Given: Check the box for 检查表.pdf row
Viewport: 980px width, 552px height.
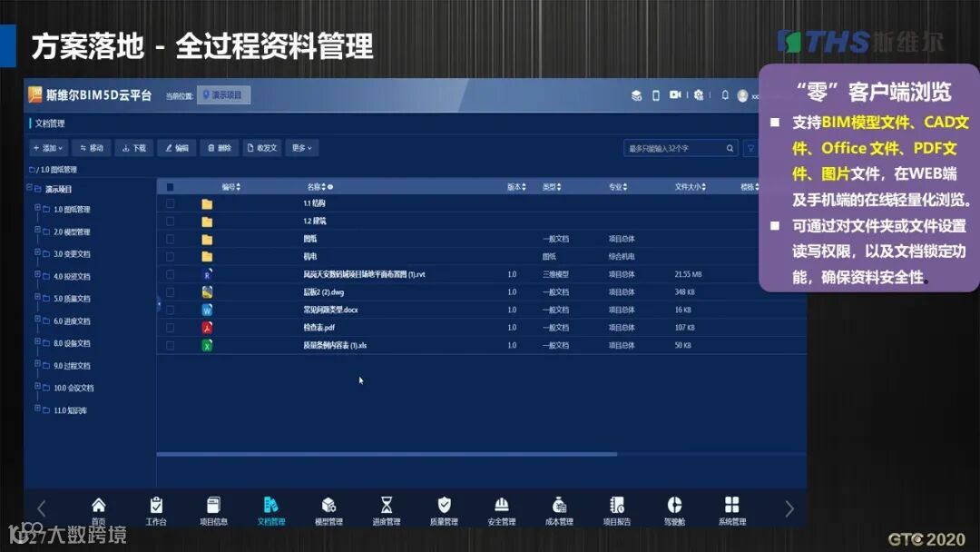Looking at the screenshot, I should (x=170, y=327).
